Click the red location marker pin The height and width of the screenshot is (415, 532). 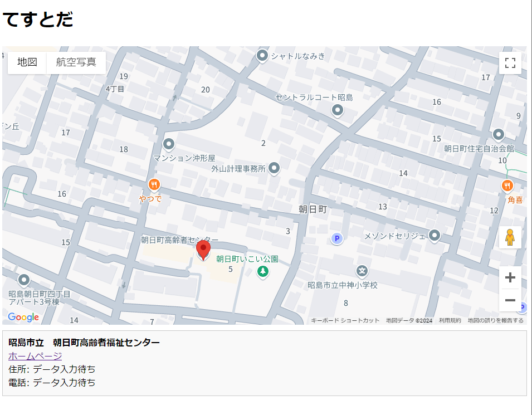[x=203, y=251]
